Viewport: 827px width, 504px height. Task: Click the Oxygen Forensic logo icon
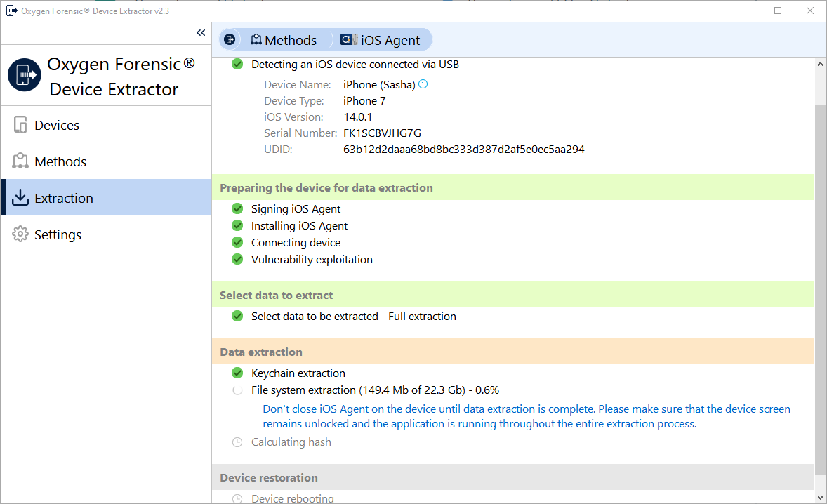pos(25,75)
